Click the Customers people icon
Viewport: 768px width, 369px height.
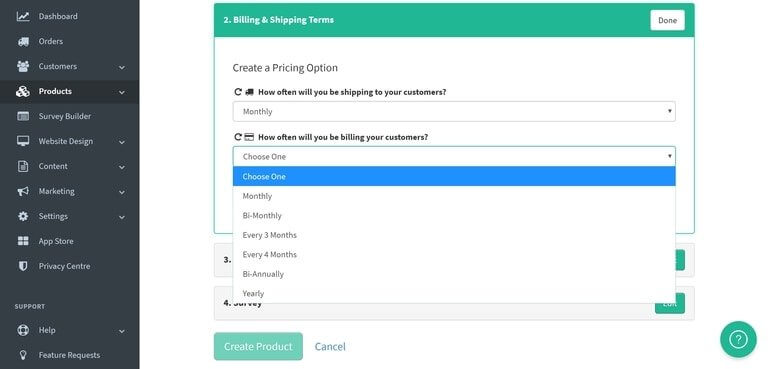[x=23, y=66]
